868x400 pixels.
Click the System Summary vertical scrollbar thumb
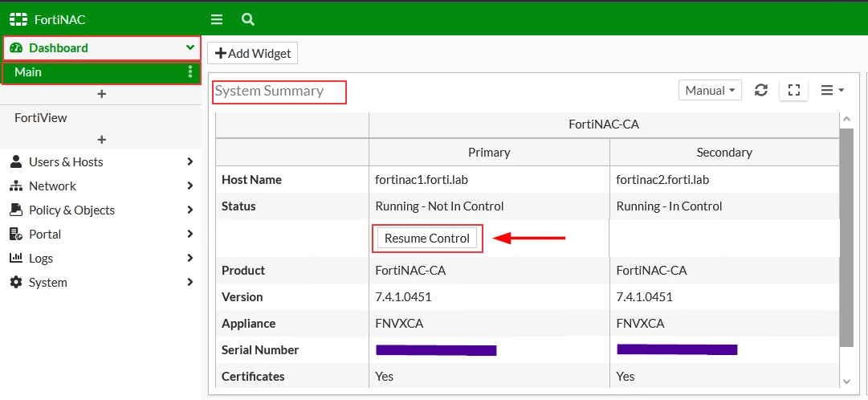[x=846, y=237]
